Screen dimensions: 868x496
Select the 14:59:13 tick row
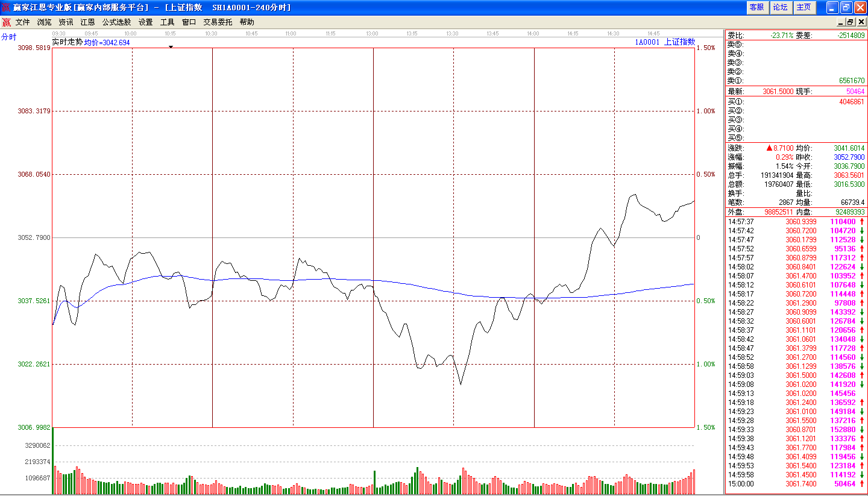click(796, 394)
